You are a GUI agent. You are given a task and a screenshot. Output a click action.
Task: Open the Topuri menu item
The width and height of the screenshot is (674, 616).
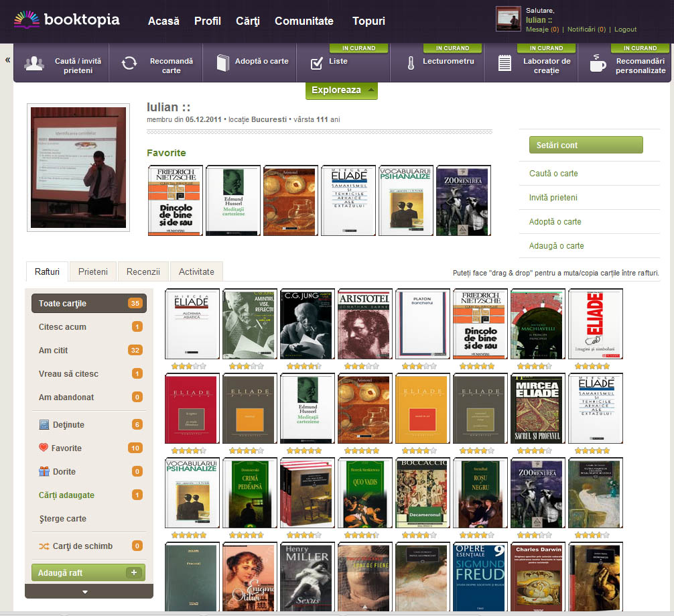point(368,21)
